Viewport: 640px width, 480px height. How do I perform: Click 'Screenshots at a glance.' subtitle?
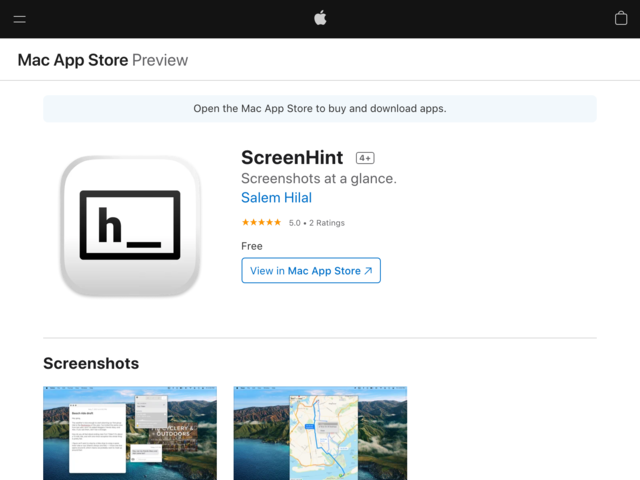[x=319, y=178]
